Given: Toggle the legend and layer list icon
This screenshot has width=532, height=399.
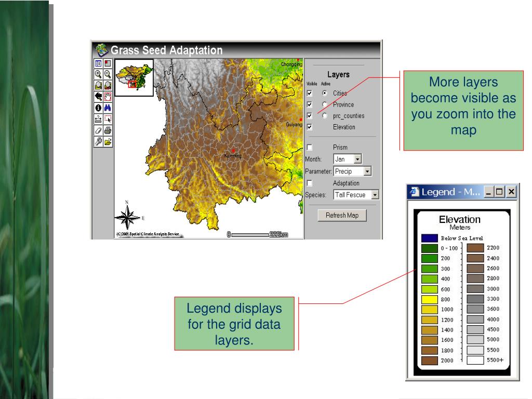Looking at the screenshot, I should click(x=98, y=63).
